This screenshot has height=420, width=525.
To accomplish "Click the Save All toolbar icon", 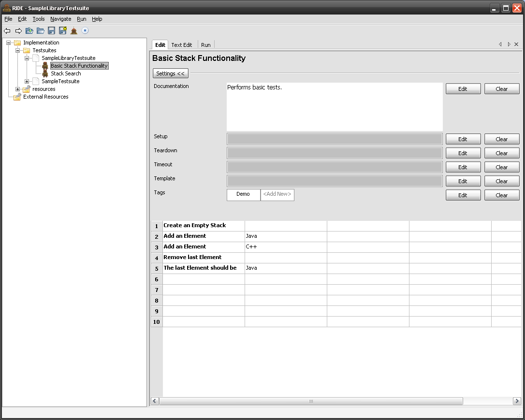I will [62, 31].
